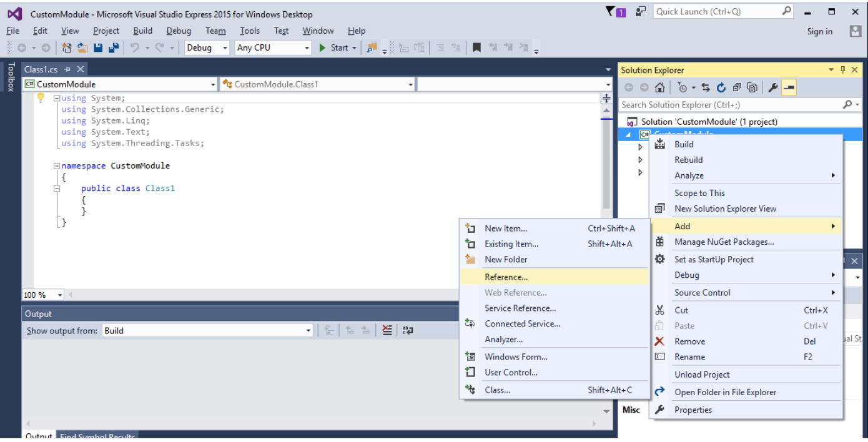Screen dimensions: 868x442
Task: Choose New Item... from the Add submenu
Action: [555, 228]
